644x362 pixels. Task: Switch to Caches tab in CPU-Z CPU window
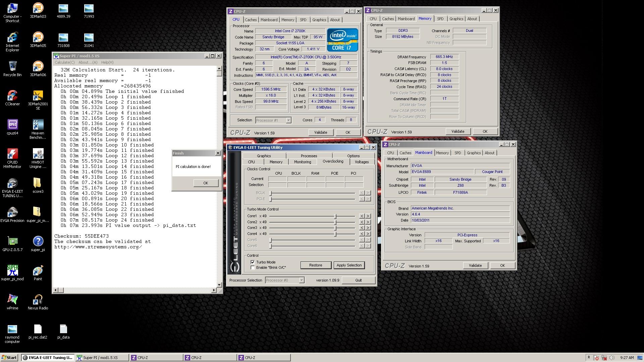[251, 20]
